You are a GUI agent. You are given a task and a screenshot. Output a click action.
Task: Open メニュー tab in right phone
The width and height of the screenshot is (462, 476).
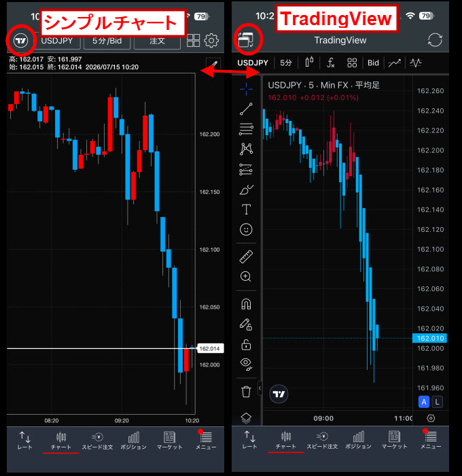point(431,440)
